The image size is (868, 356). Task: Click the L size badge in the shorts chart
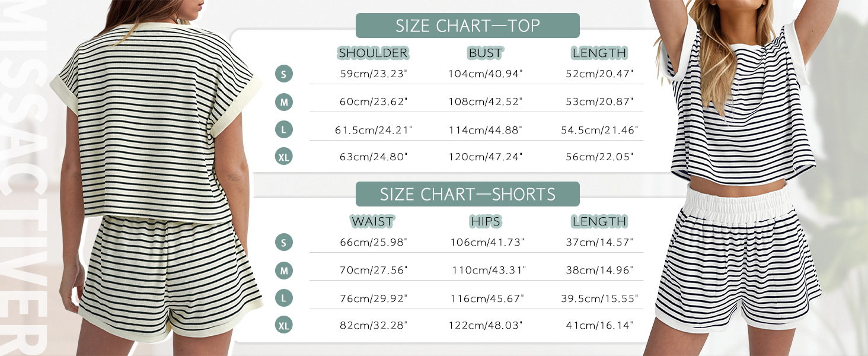285,298
